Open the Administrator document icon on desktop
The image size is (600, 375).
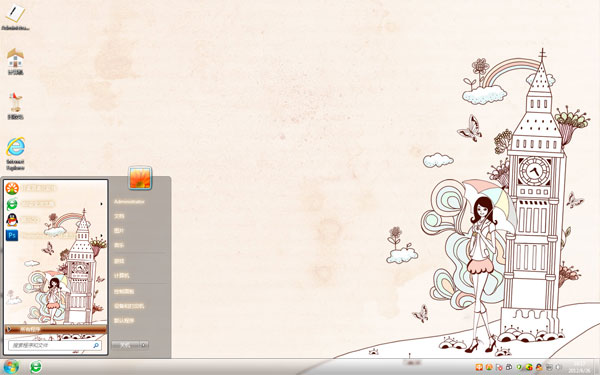coord(15,17)
